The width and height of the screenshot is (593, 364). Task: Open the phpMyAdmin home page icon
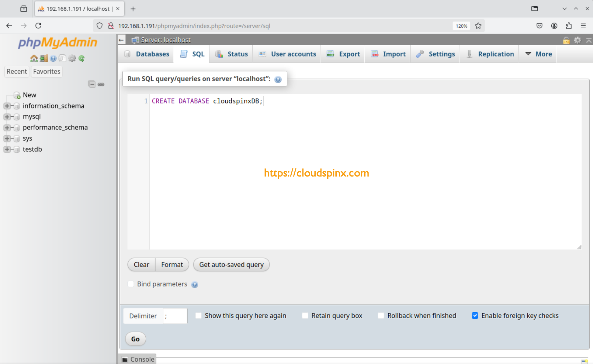pos(33,58)
